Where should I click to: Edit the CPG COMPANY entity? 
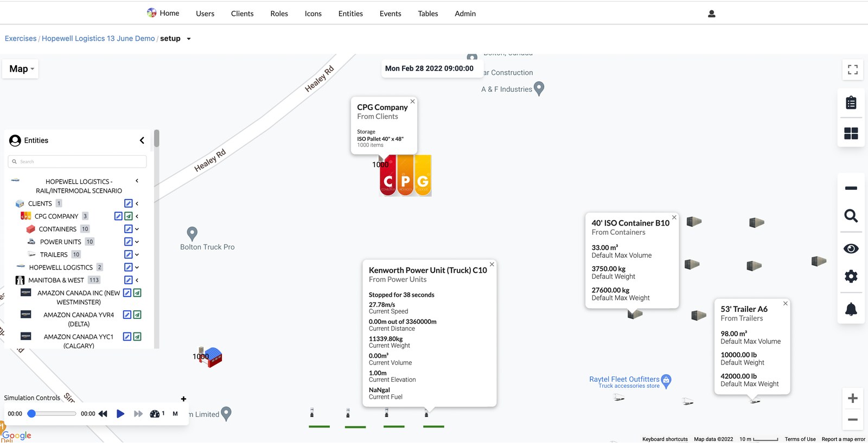118,216
